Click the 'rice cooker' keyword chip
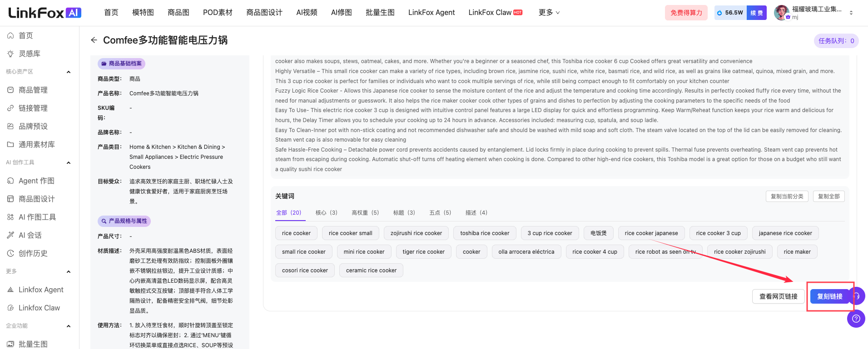Screen dimensions: 868x349 [296, 233]
